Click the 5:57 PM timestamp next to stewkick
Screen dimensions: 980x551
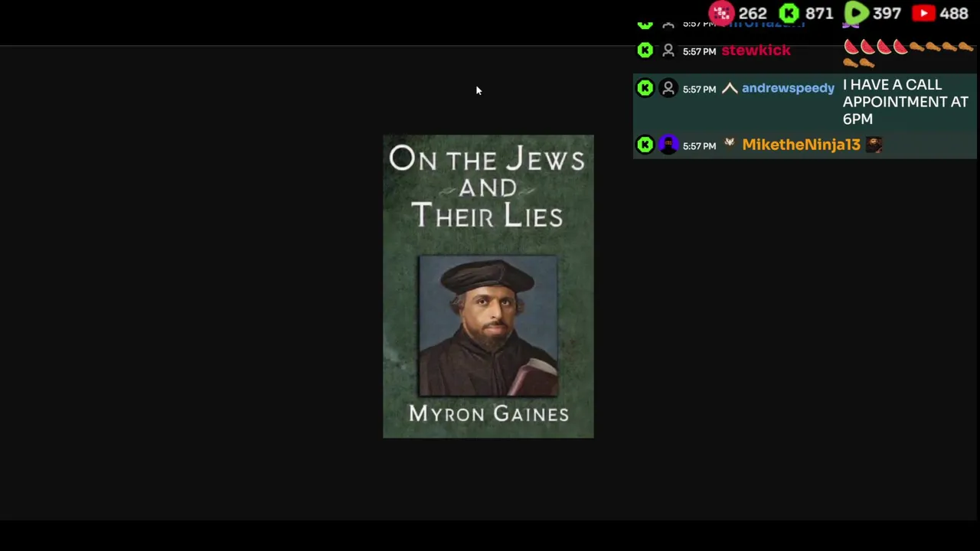(699, 51)
